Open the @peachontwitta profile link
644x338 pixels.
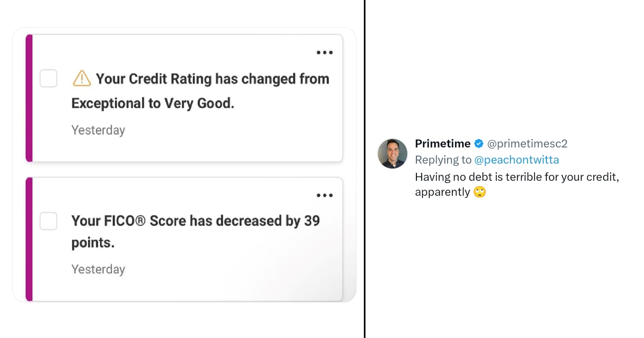tap(517, 159)
